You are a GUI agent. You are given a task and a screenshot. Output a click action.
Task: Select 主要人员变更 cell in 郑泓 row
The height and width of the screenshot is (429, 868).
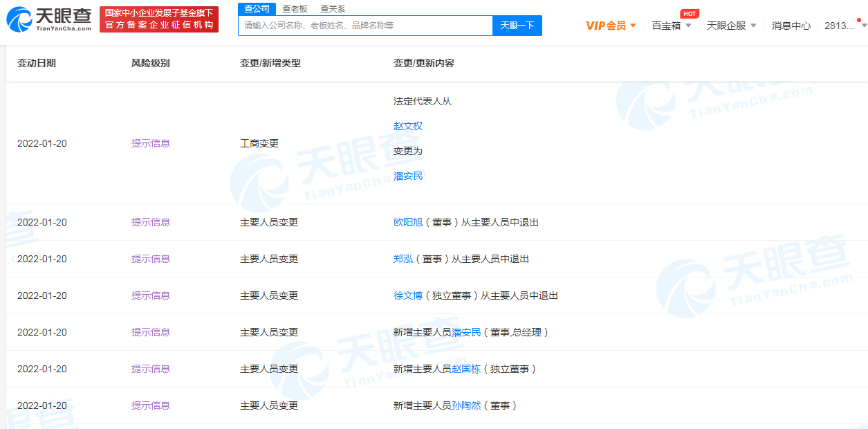coord(269,259)
